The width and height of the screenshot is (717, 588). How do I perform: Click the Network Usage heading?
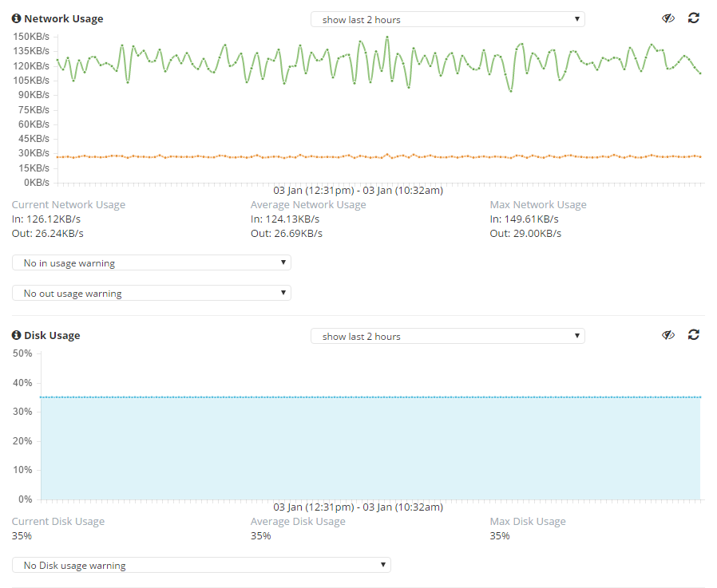click(64, 18)
